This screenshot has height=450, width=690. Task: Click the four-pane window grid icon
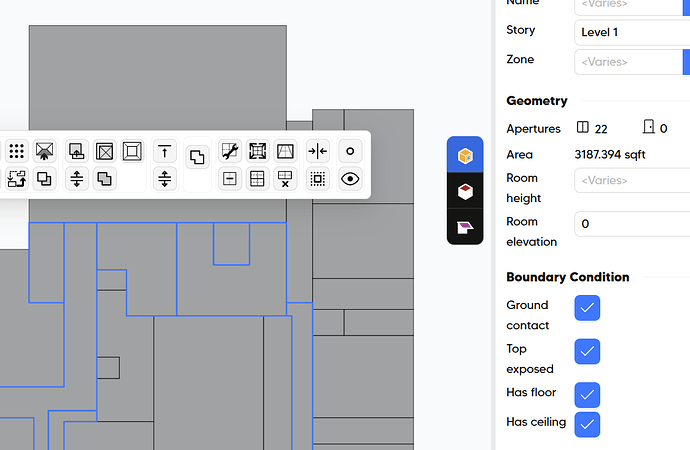(x=257, y=179)
